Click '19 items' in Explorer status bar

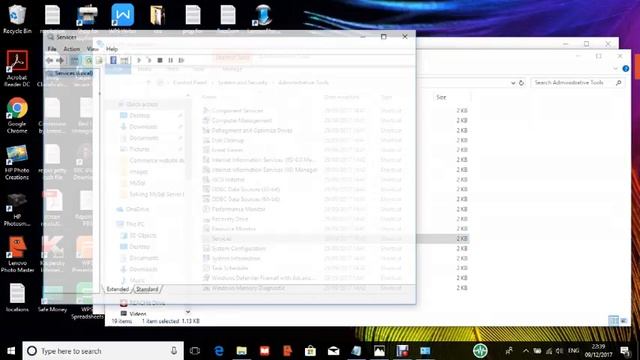122,321
